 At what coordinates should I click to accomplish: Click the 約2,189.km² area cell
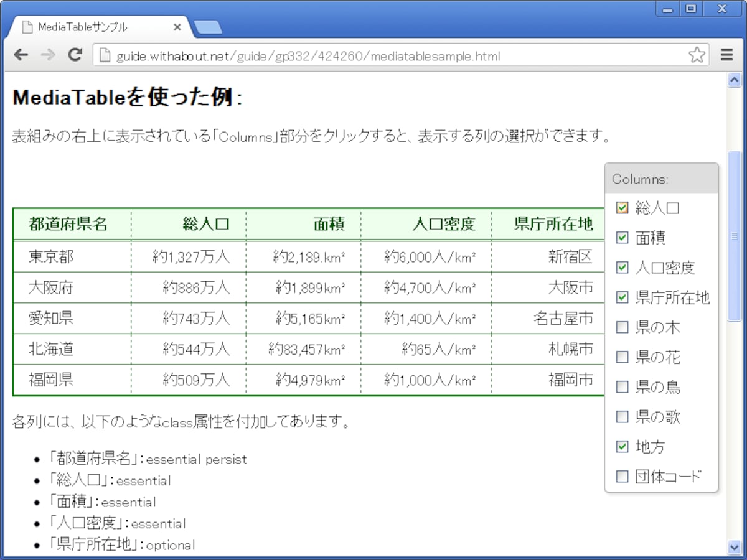304,256
